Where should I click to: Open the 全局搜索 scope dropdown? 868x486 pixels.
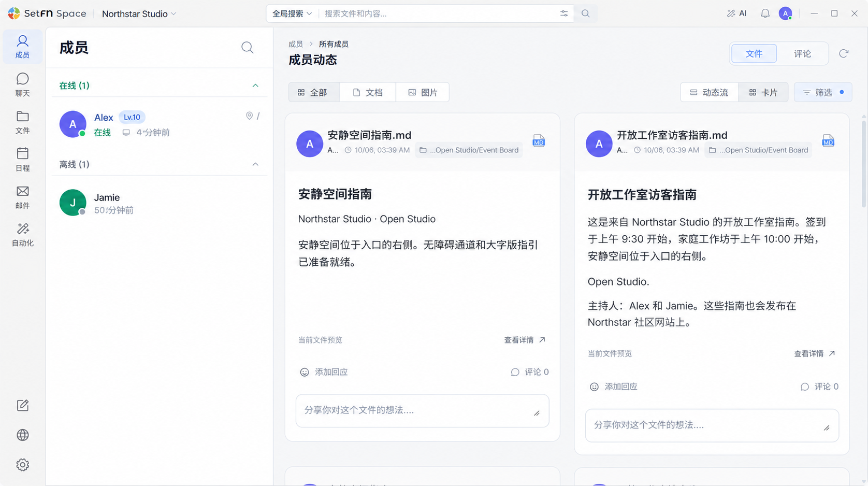coord(292,13)
